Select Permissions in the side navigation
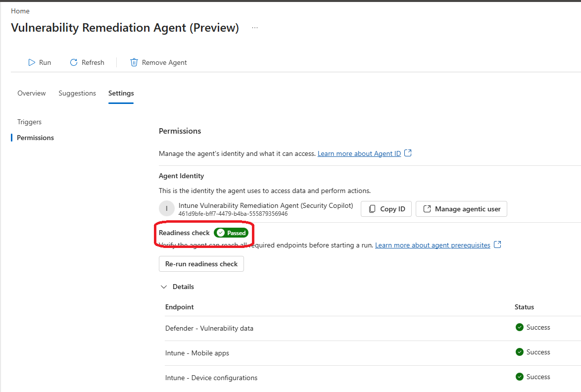581x392 pixels. point(35,138)
